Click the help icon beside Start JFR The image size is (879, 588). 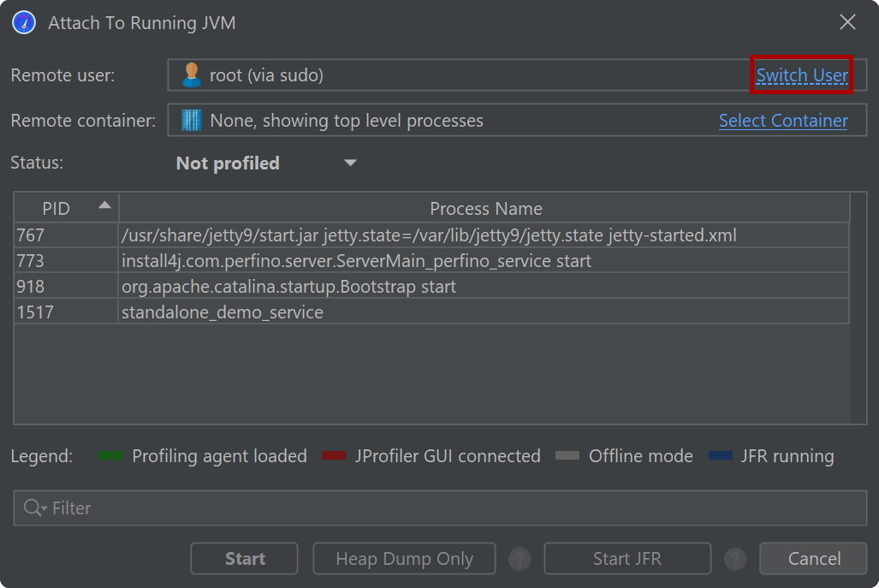(x=735, y=559)
